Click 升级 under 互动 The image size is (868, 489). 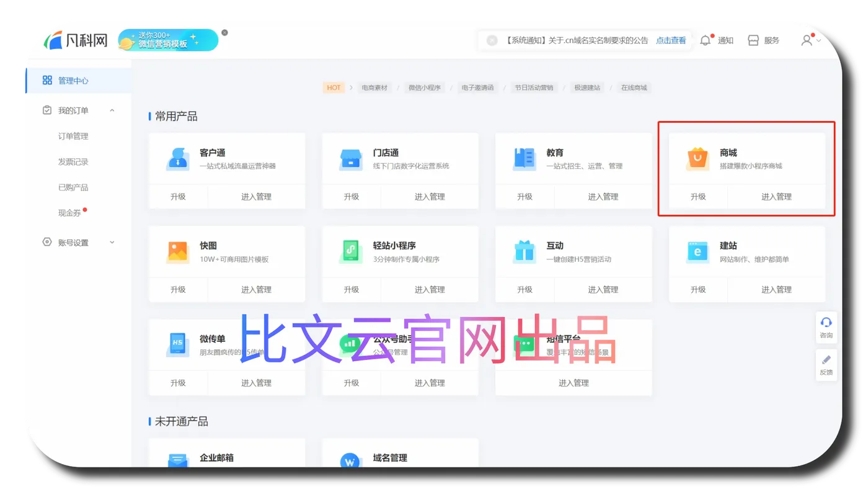525,290
